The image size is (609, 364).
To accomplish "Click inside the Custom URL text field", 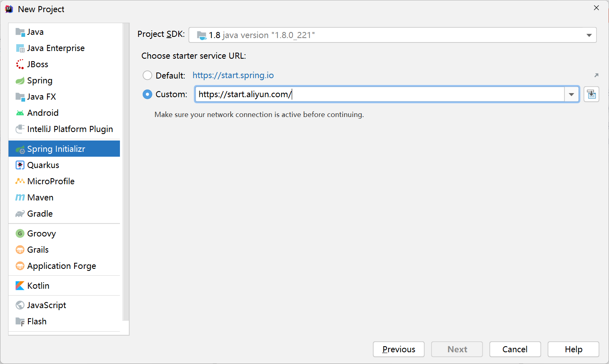I will coord(380,94).
